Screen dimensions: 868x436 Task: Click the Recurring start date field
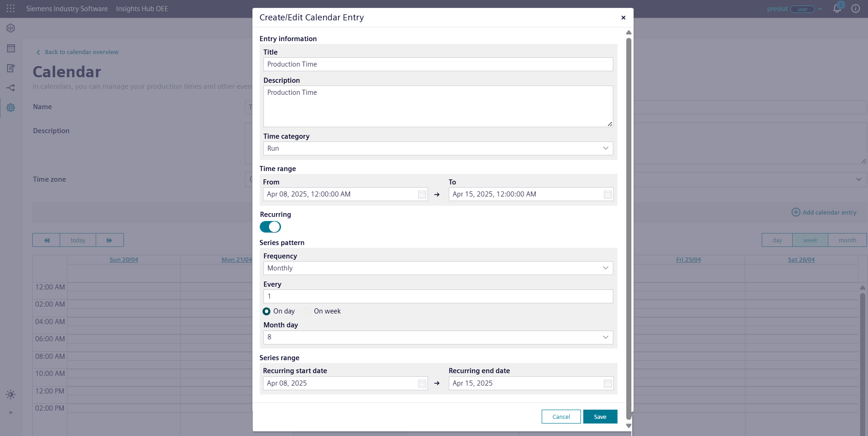[x=345, y=383]
